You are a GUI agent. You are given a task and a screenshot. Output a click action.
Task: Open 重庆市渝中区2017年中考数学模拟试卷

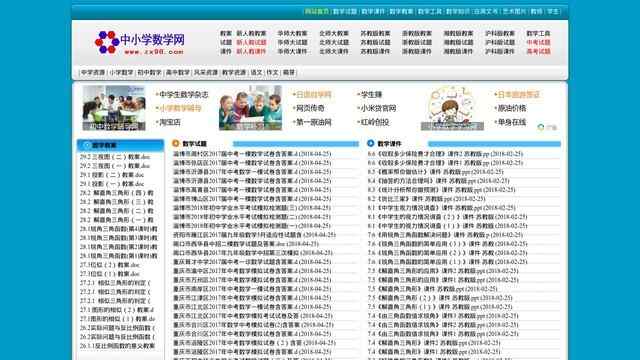[252, 271]
